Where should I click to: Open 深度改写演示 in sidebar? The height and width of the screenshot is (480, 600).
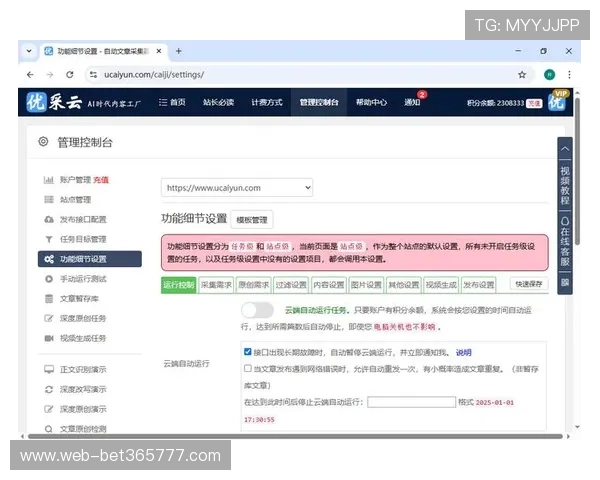pyautogui.click(x=83, y=390)
